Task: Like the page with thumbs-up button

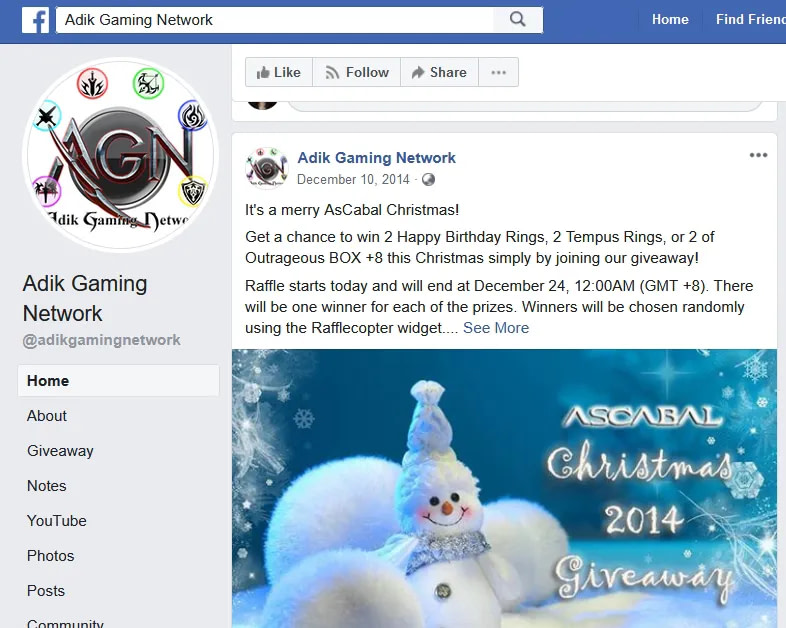Action: (x=279, y=72)
